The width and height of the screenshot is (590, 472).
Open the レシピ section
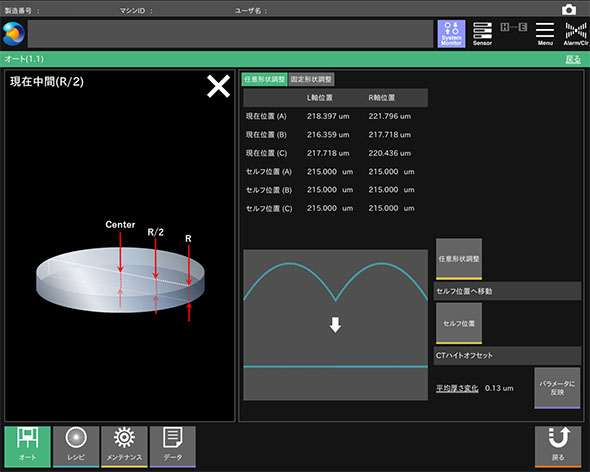(76, 447)
